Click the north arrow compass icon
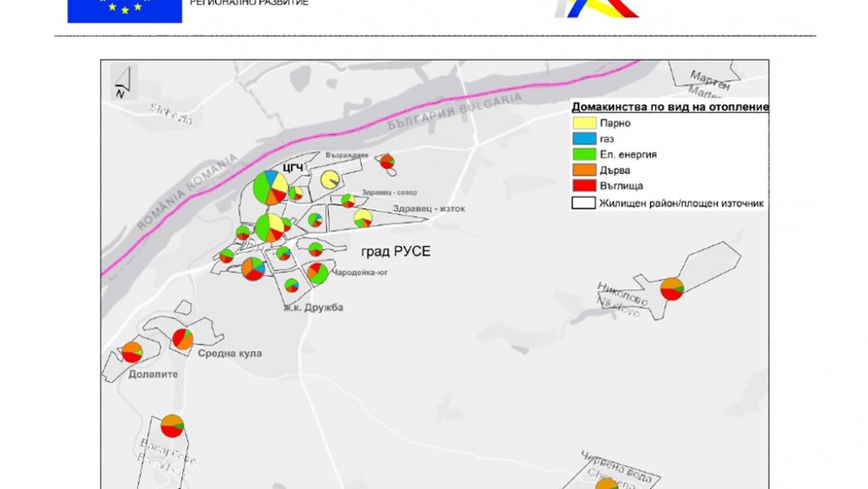The height and width of the screenshot is (489, 868). coord(121,83)
